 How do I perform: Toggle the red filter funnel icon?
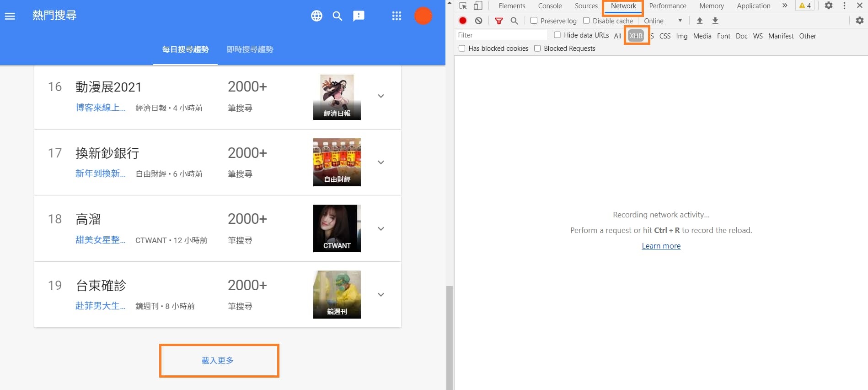click(x=499, y=21)
